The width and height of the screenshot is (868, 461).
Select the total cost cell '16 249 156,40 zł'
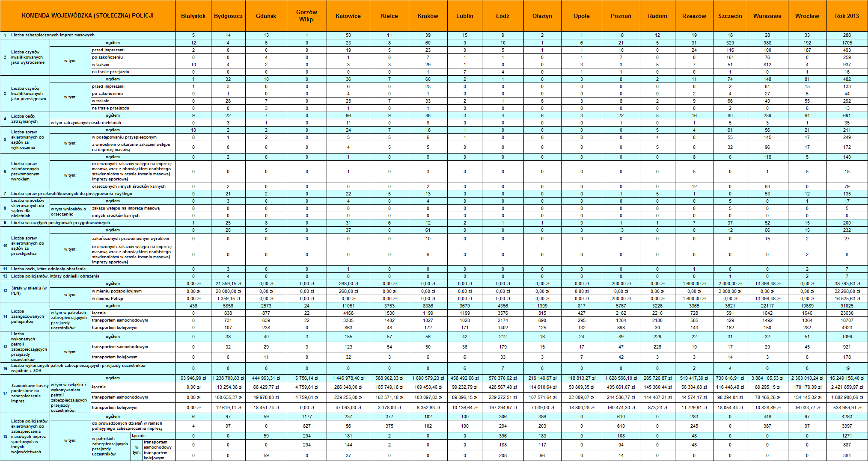pos(847,378)
